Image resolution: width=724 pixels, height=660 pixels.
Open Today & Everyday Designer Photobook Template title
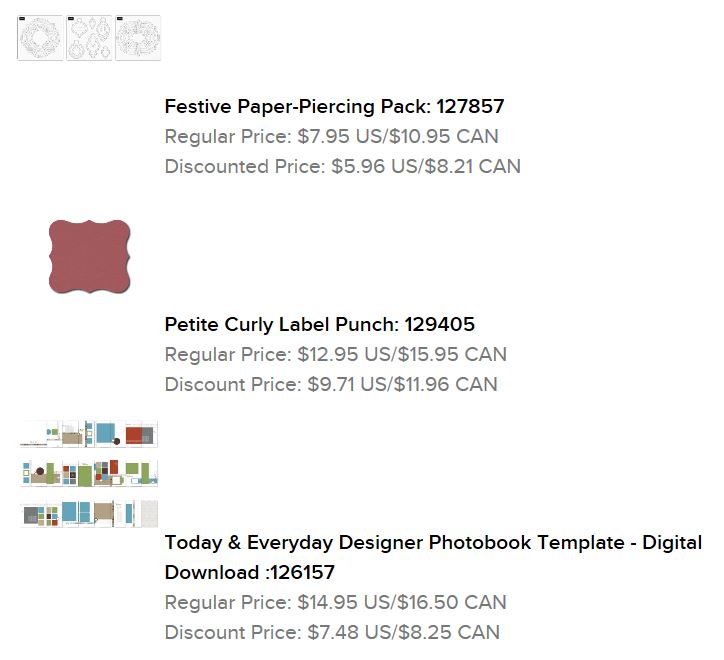click(432, 542)
